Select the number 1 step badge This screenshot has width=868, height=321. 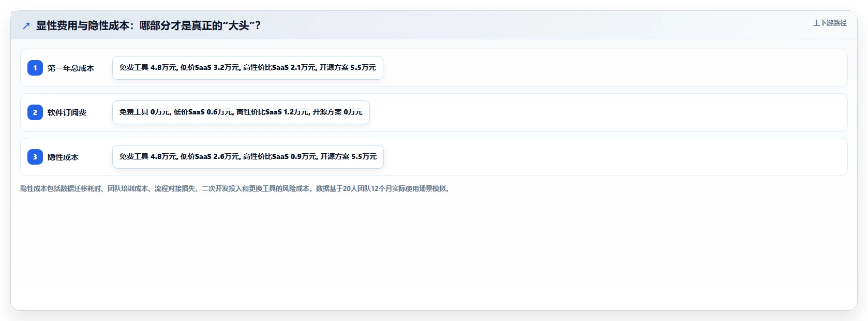pyautogui.click(x=35, y=68)
